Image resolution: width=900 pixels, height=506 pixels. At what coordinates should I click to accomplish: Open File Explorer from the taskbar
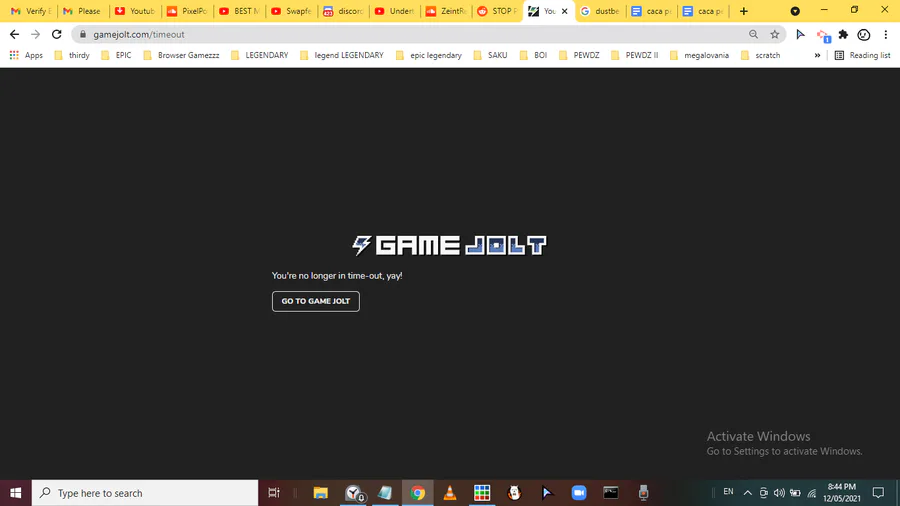320,493
